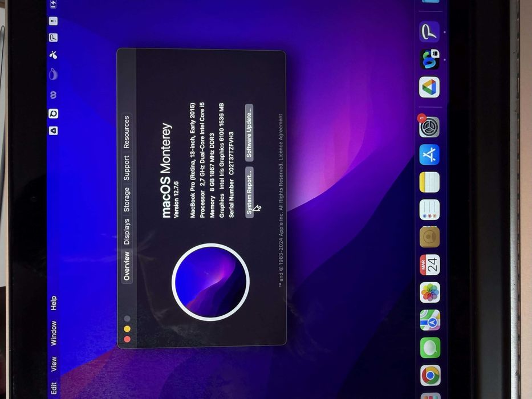Click the dim coffee cup menu bar icon

[x=53, y=74]
